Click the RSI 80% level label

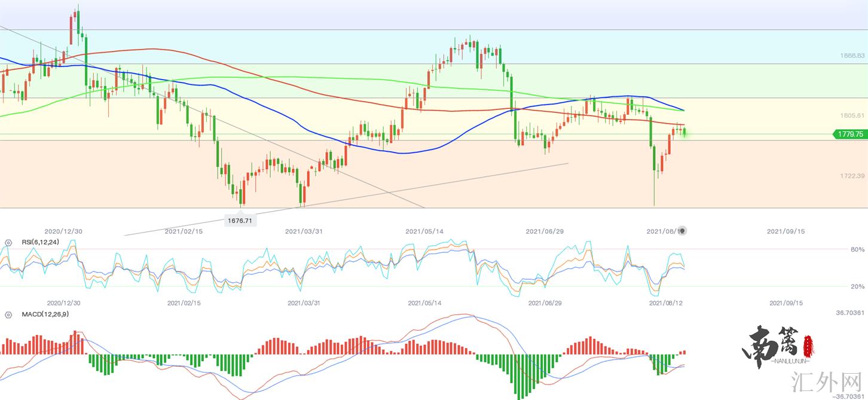857,249
